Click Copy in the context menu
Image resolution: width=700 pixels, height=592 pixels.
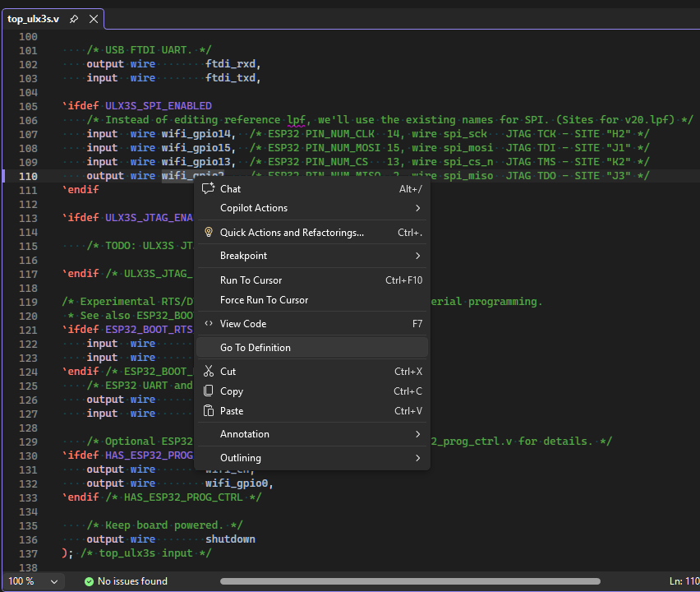point(312,391)
